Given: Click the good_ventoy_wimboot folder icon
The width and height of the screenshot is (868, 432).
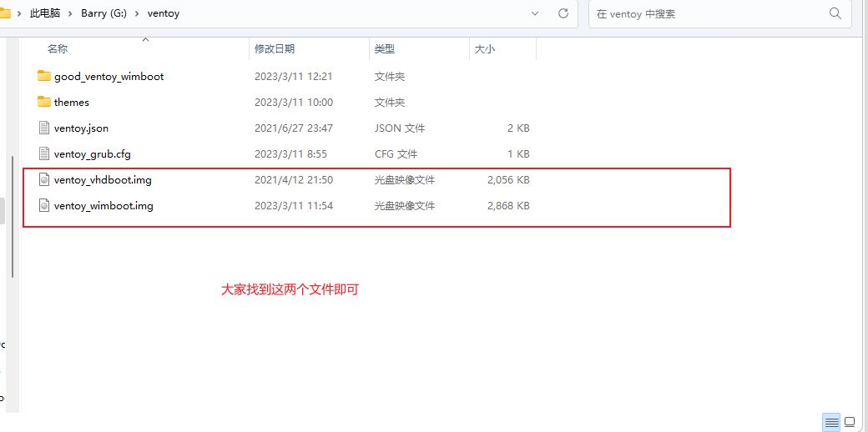Looking at the screenshot, I should (x=44, y=76).
